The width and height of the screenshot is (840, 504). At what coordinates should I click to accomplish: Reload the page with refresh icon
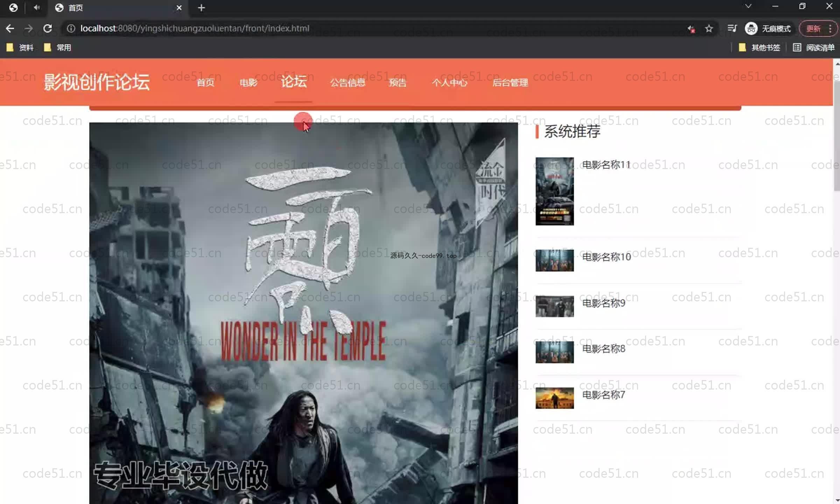tap(48, 28)
